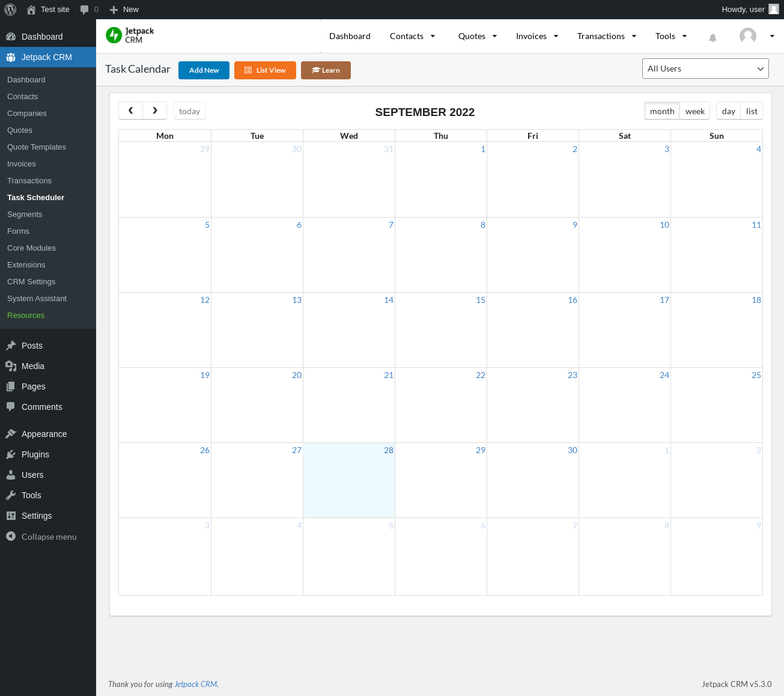Viewport: 784px width, 696px height.
Task: Click the today button
Action: pyautogui.click(x=189, y=111)
